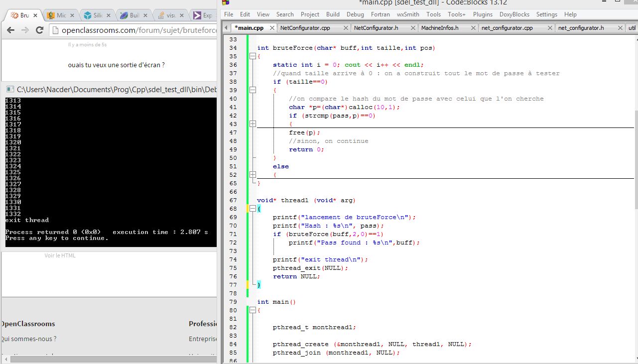638x364 pixels.
Task: Open the Build menu
Action: coord(333,14)
